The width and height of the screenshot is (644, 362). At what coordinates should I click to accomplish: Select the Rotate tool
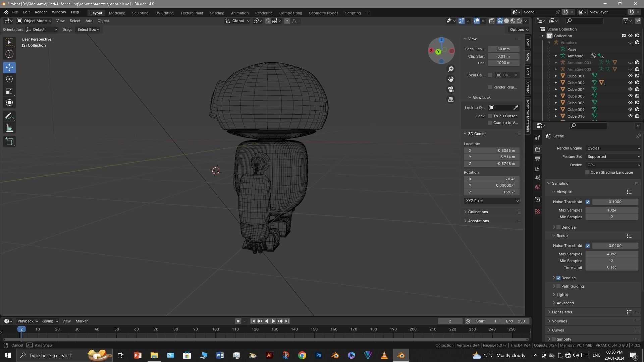tap(9, 79)
